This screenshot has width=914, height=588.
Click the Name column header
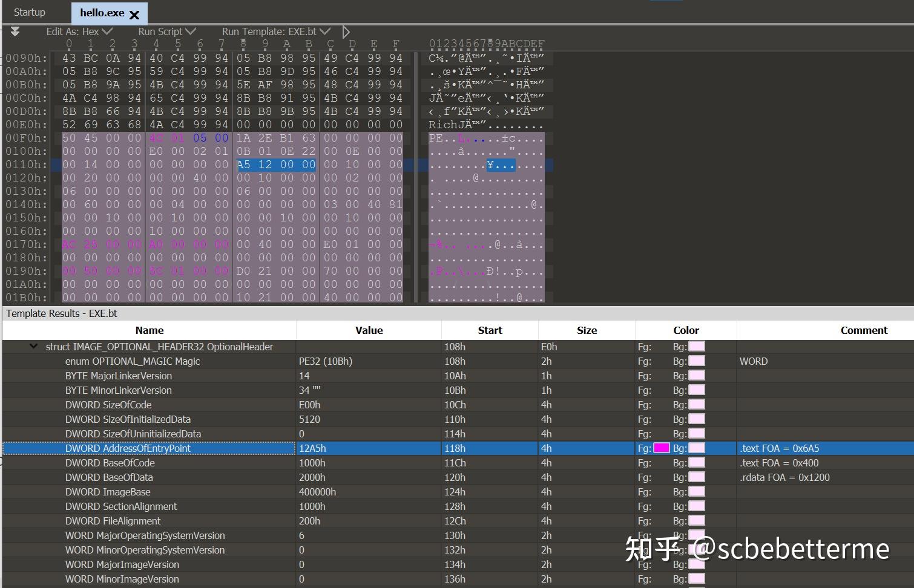point(149,330)
